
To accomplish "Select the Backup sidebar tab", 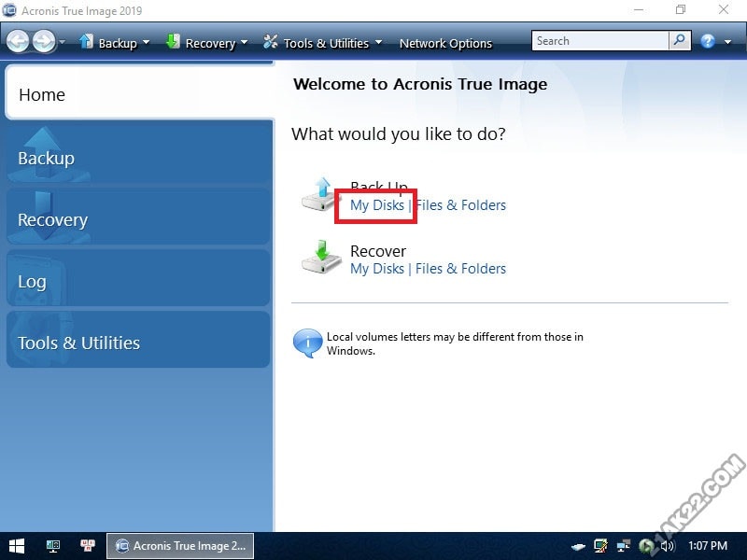I will pos(138,153).
